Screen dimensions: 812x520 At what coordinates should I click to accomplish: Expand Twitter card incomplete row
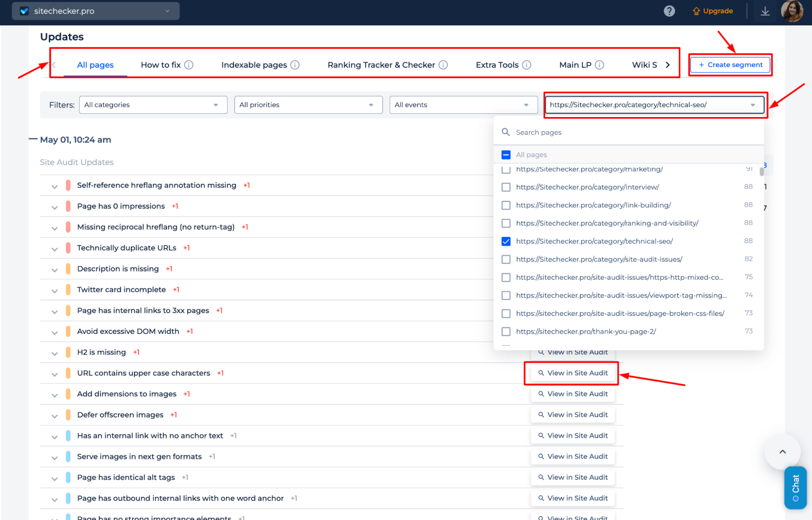pos(54,291)
